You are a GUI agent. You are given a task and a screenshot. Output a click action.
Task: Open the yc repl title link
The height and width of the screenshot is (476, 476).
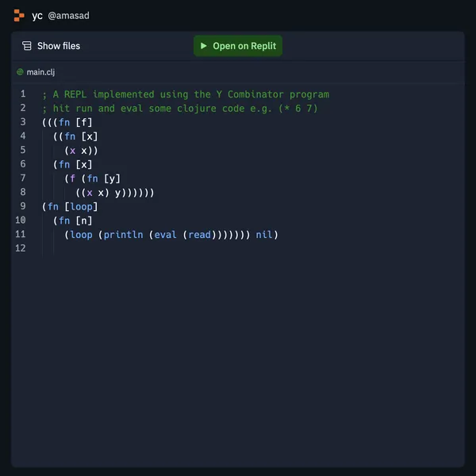coord(37,16)
